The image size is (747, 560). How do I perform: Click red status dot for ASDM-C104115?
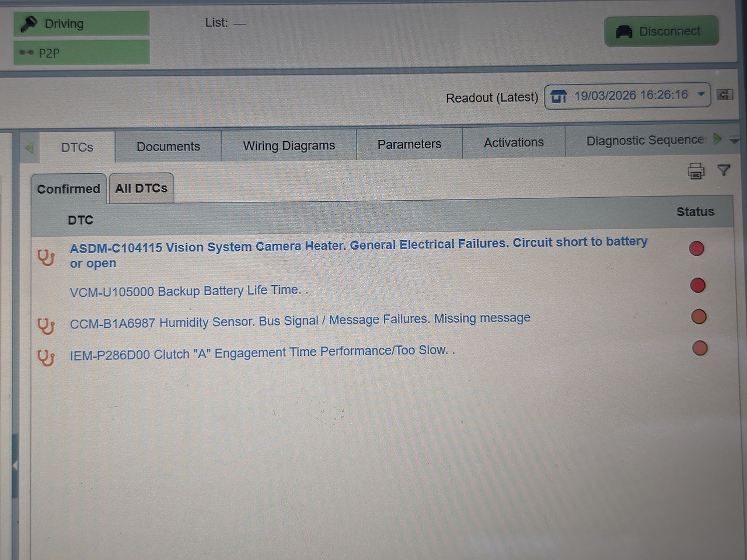[x=696, y=249]
